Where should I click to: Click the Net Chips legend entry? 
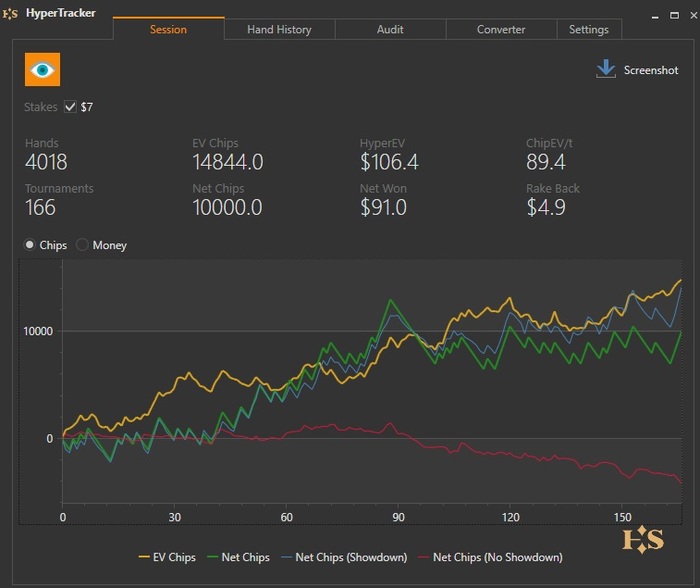(238, 557)
